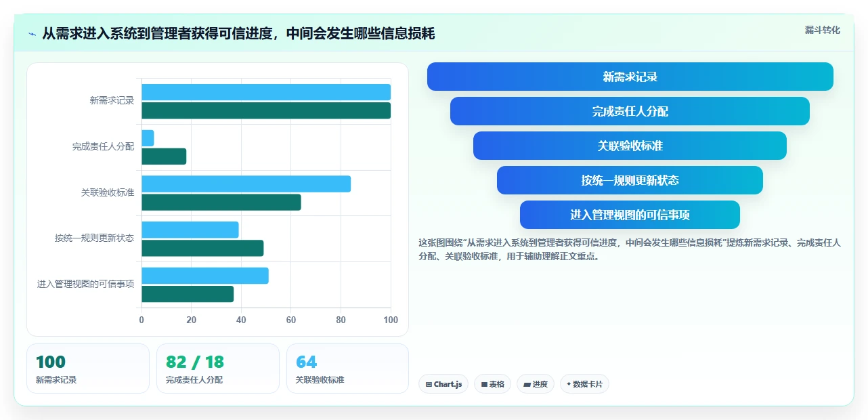Click the 按统一规则更新状态 funnel stage

point(630,180)
